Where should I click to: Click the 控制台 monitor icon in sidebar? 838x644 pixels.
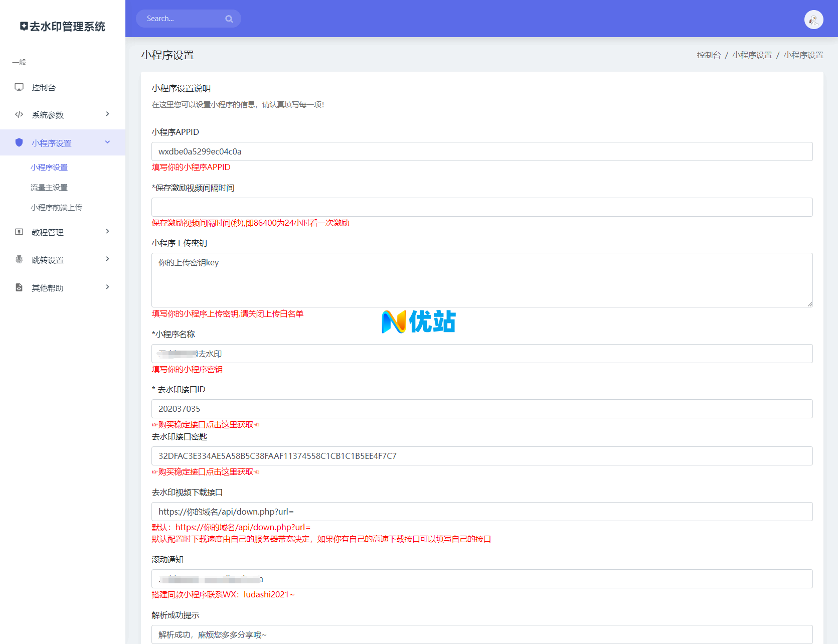pyautogui.click(x=19, y=87)
